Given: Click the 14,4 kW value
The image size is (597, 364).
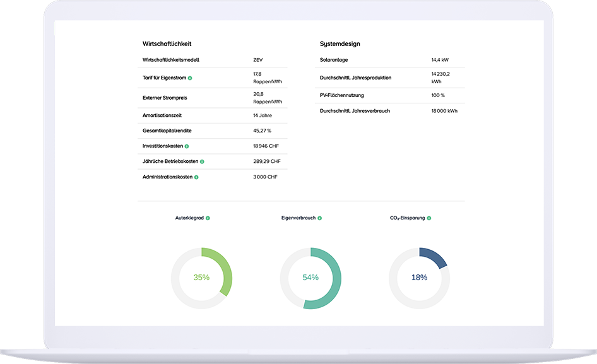Looking at the screenshot, I should [x=440, y=60].
